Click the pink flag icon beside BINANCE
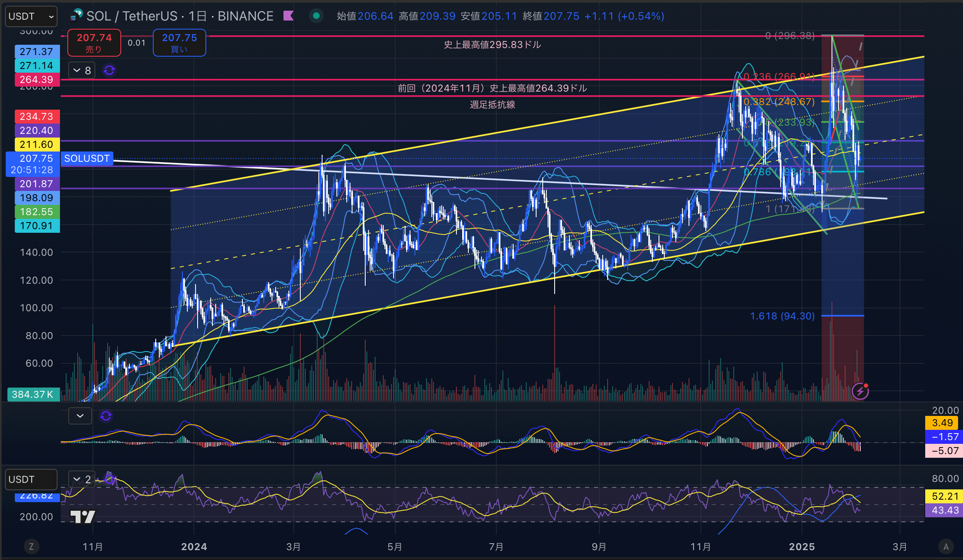 coord(289,16)
